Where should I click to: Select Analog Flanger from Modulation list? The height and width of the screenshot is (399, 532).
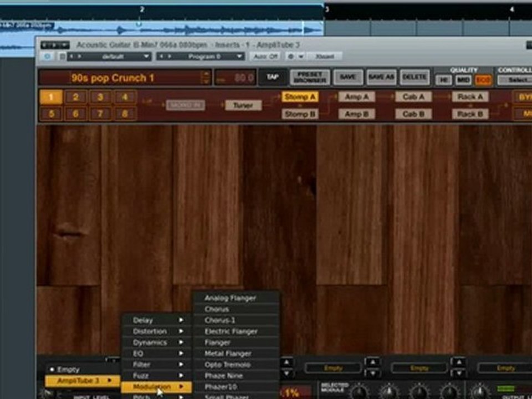click(x=237, y=298)
